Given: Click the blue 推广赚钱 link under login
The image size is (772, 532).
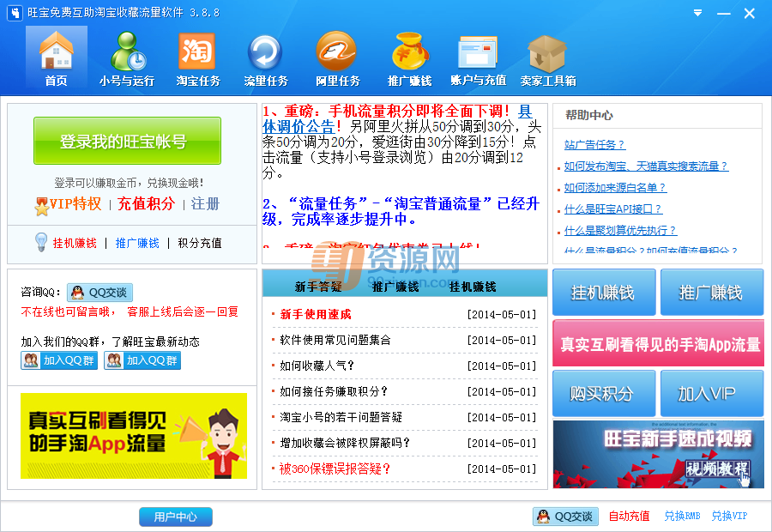Looking at the screenshot, I should click(x=137, y=243).
